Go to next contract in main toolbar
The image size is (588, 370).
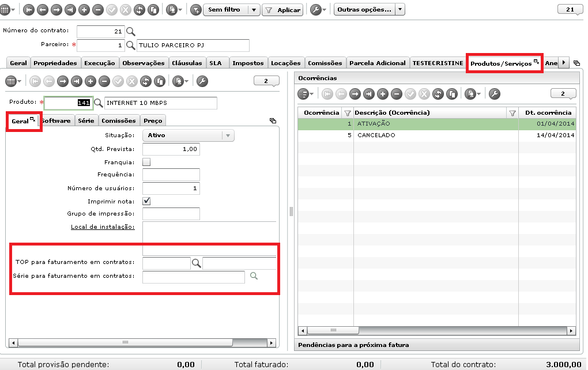pyautogui.click(x=56, y=10)
